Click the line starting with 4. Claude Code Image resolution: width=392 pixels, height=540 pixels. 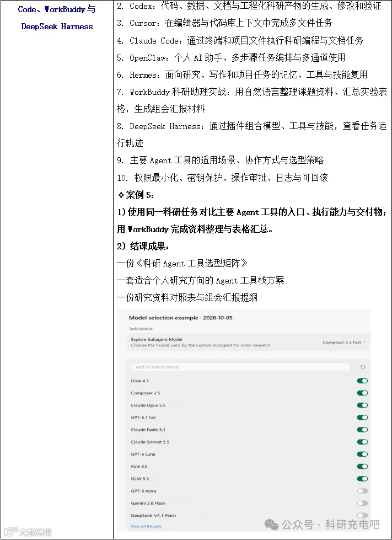point(240,40)
